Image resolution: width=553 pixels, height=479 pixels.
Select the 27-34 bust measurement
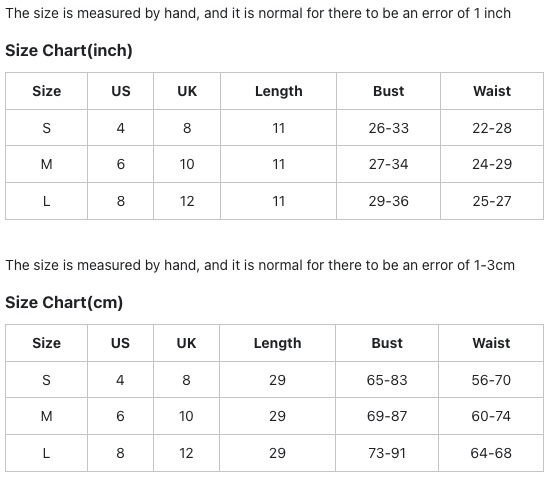point(388,164)
